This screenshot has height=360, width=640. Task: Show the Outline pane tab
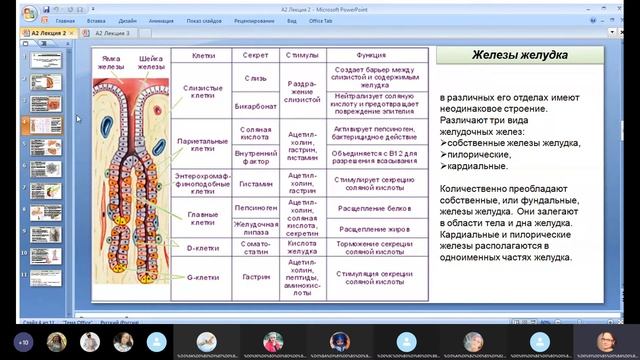pos(43,43)
